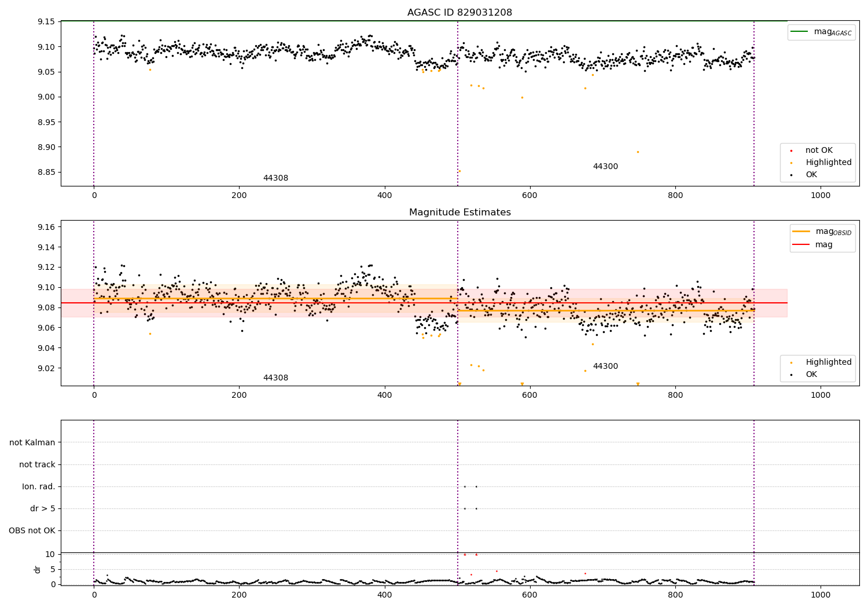Click the 9.16 y-axis tick label
The image size is (868, 608).
point(46,227)
